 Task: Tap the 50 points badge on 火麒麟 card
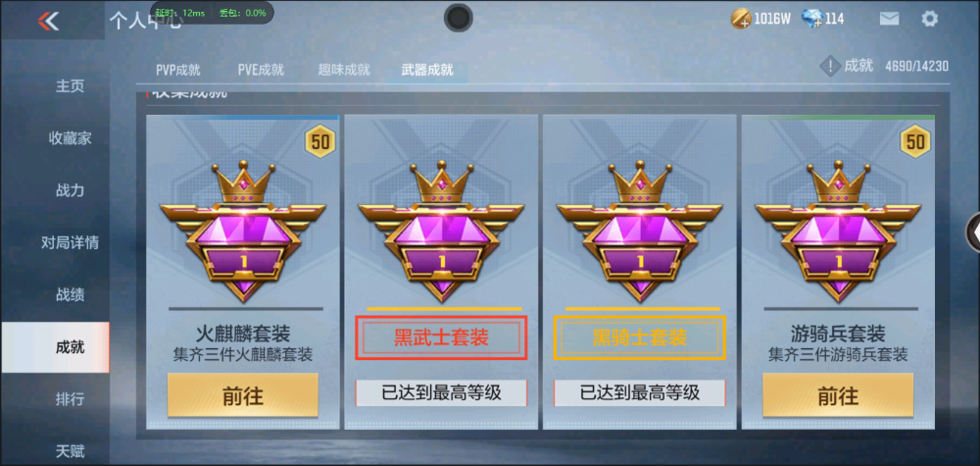coord(320,142)
